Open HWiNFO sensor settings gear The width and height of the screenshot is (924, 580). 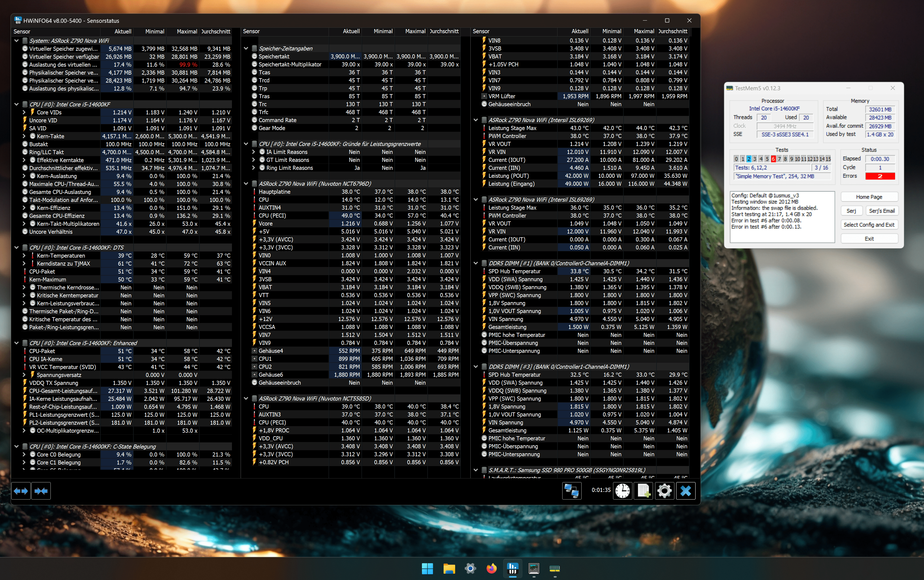click(664, 491)
